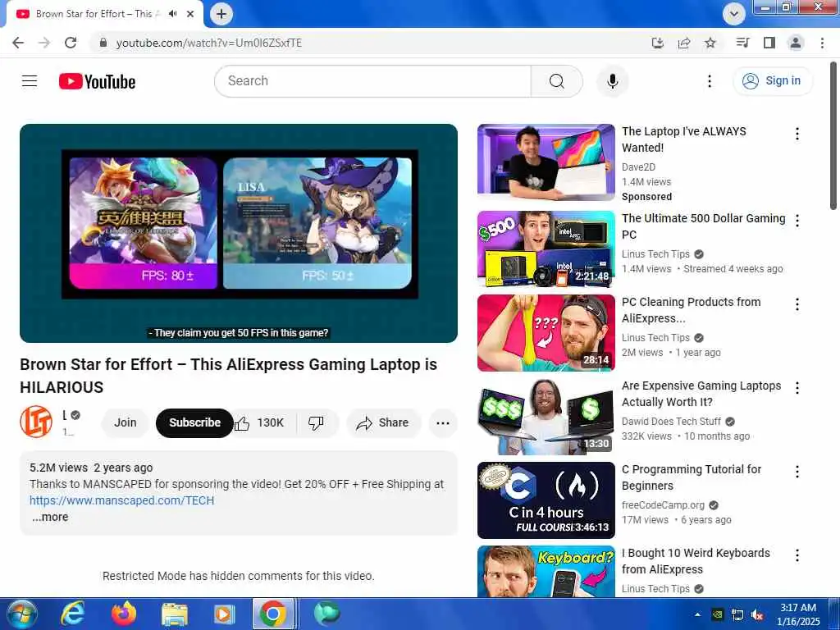Click the video player to pause
This screenshot has height=630, width=840.
point(239,233)
